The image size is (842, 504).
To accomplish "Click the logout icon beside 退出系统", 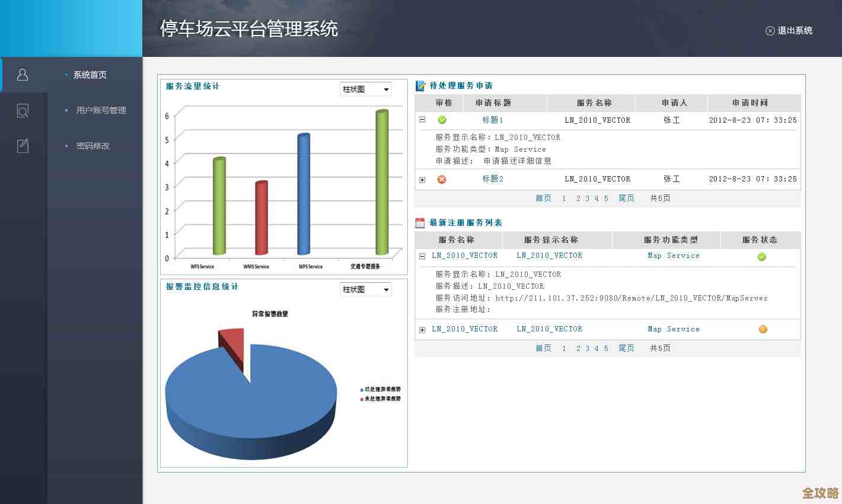I will click(770, 30).
